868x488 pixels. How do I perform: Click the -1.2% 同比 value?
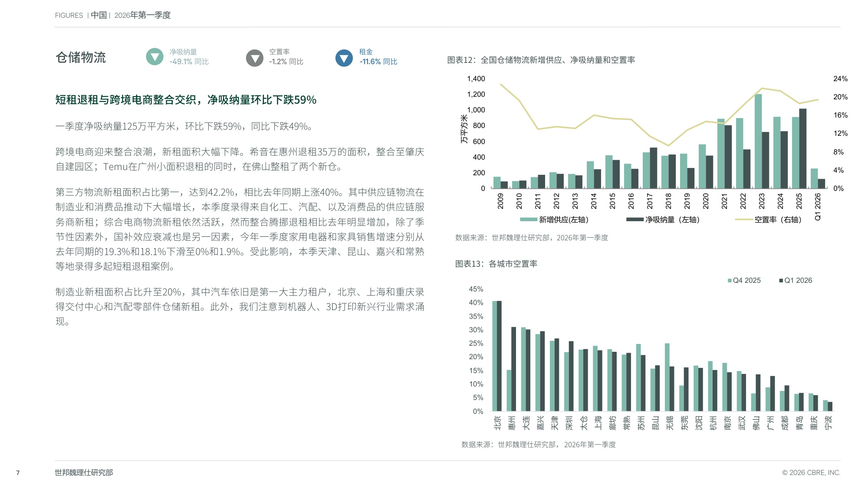pyautogui.click(x=286, y=62)
